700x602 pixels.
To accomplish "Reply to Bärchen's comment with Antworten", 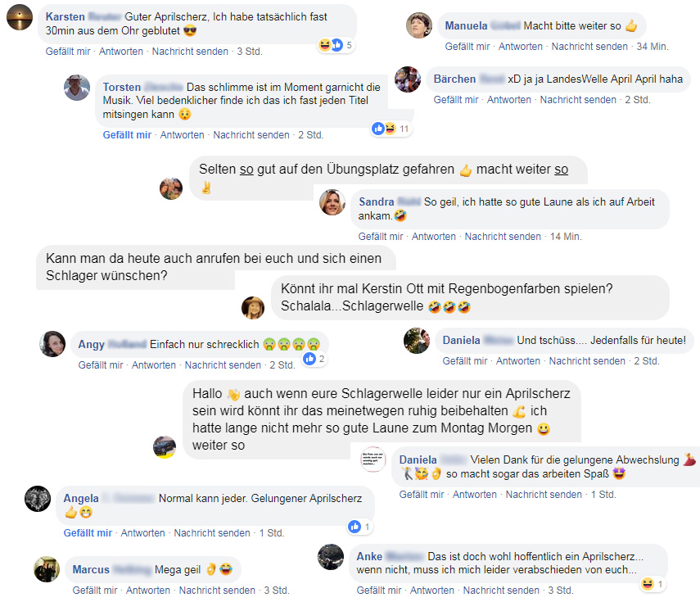I will [x=509, y=100].
